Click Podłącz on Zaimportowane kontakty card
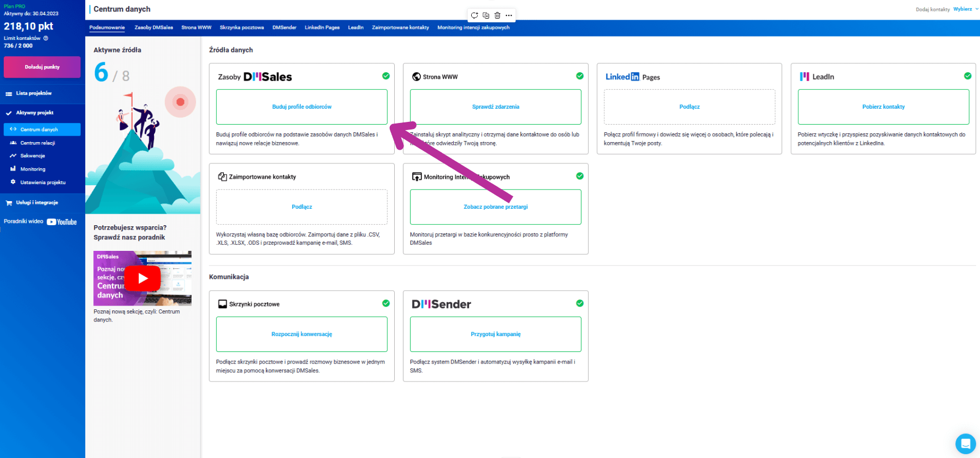 (302, 207)
